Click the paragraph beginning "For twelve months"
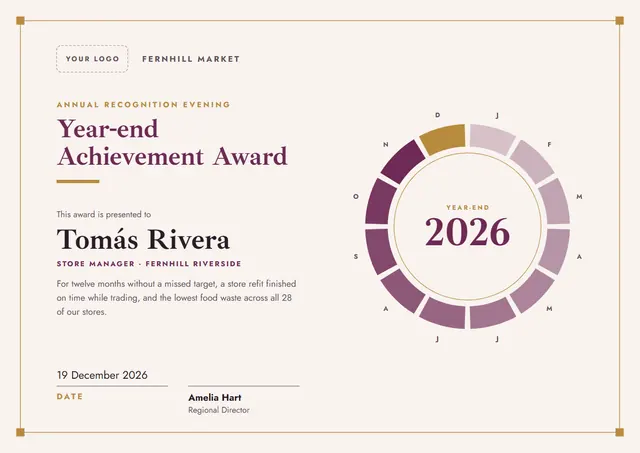The width and height of the screenshot is (640, 453). click(x=177, y=298)
